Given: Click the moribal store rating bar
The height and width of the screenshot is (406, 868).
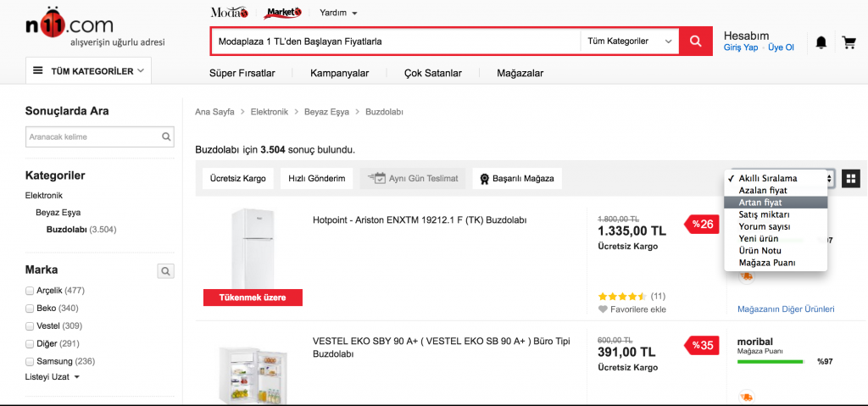Looking at the screenshot, I should 770,362.
